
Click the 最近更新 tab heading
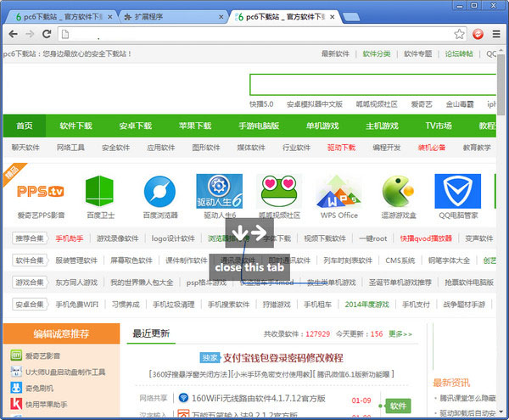(151, 333)
